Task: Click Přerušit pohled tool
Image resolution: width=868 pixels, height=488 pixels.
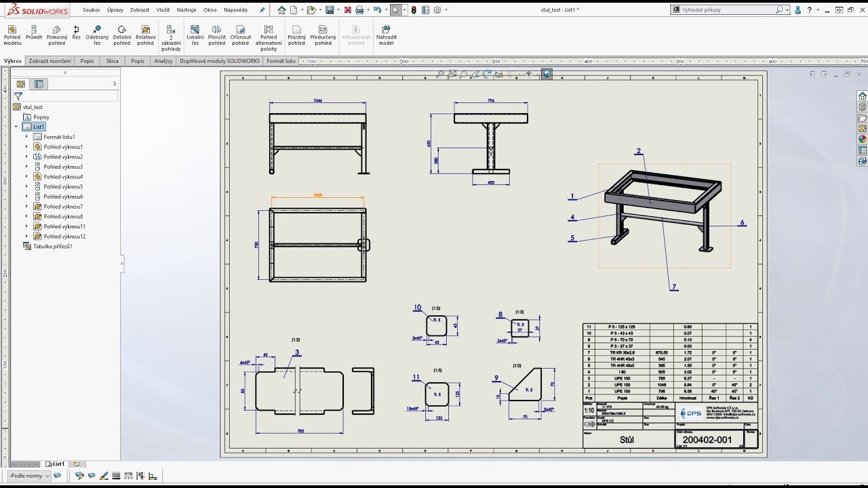Action: (217, 35)
